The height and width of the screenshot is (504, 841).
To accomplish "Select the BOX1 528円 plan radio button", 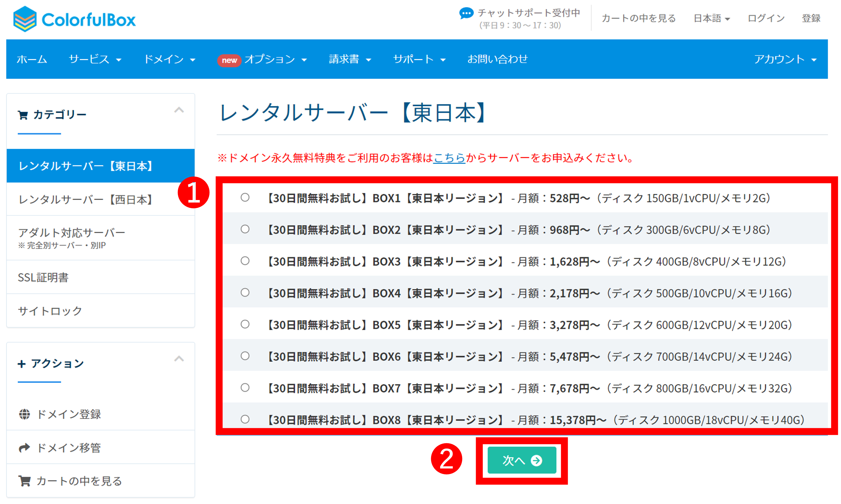I will click(245, 197).
